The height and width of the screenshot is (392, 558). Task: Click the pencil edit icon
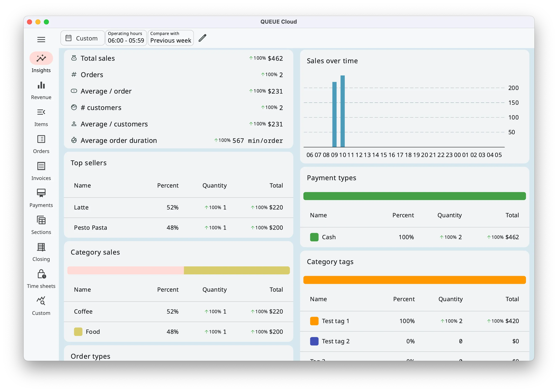pos(202,38)
